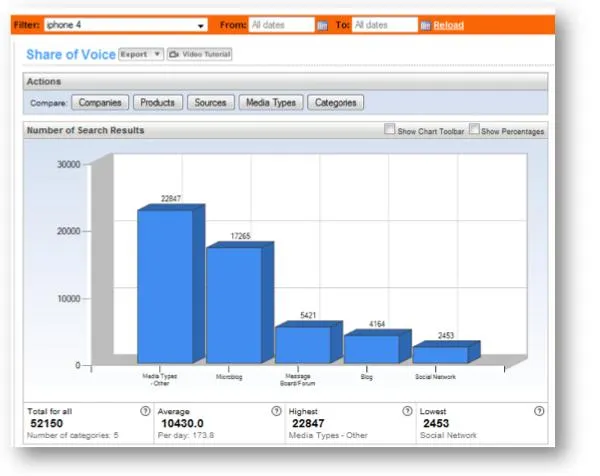Click the From date input field
600x476 pixels.
282,25
